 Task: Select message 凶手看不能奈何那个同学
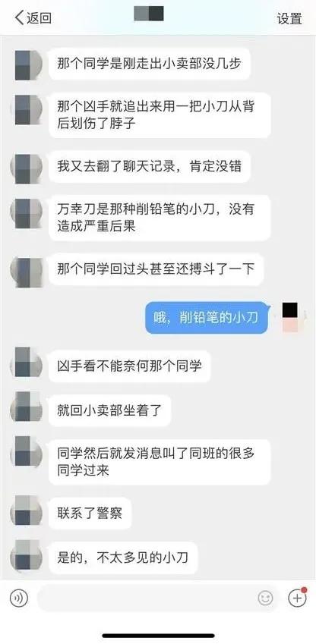pyautogui.click(x=130, y=366)
